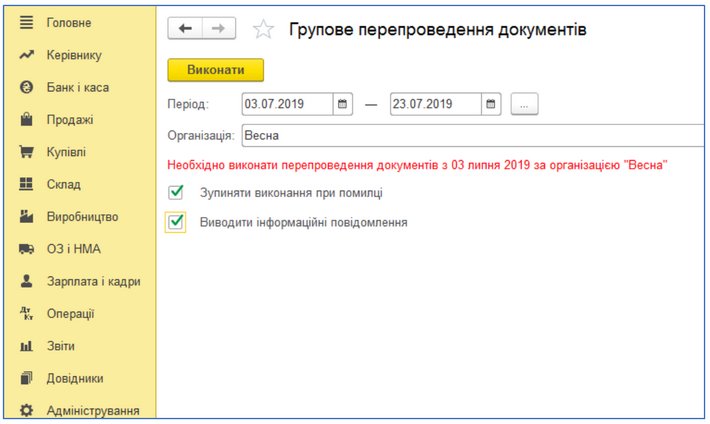Click the Купівлі shopping cart icon
The height and width of the screenshot is (424, 710).
coord(27,152)
